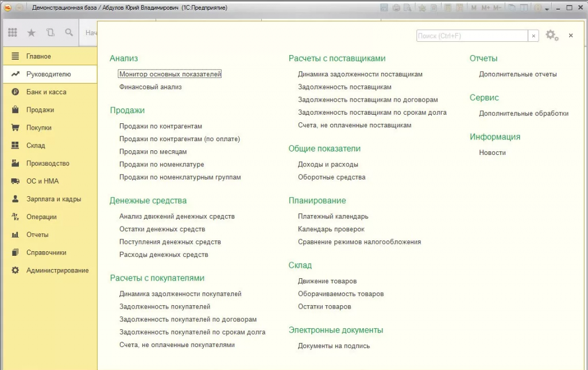Click the M+ memory add button
Viewport: 588px width, 370px height.
[486, 7]
